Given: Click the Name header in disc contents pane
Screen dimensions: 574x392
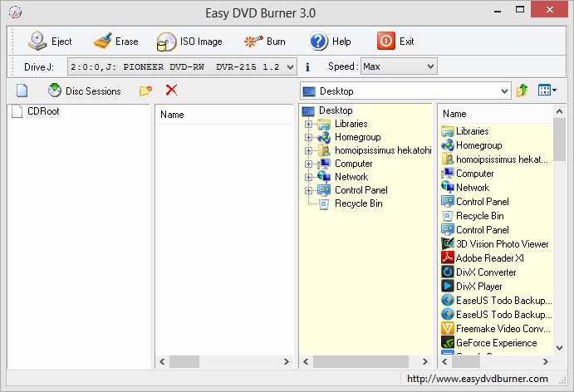Looking at the screenshot, I should click(224, 115).
